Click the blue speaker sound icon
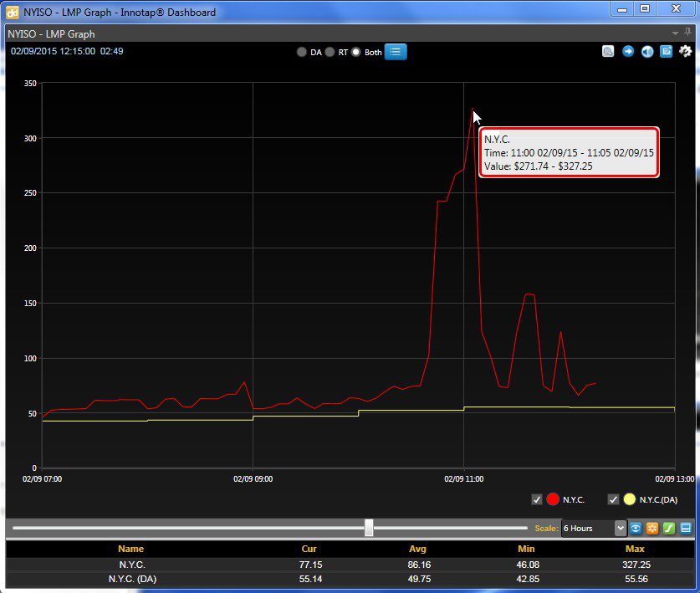 [646, 51]
